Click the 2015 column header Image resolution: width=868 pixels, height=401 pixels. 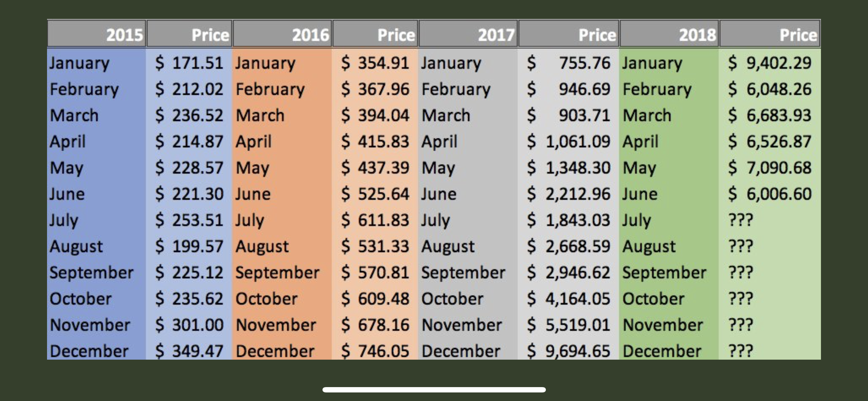pyautogui.click(x=97, y=34)
